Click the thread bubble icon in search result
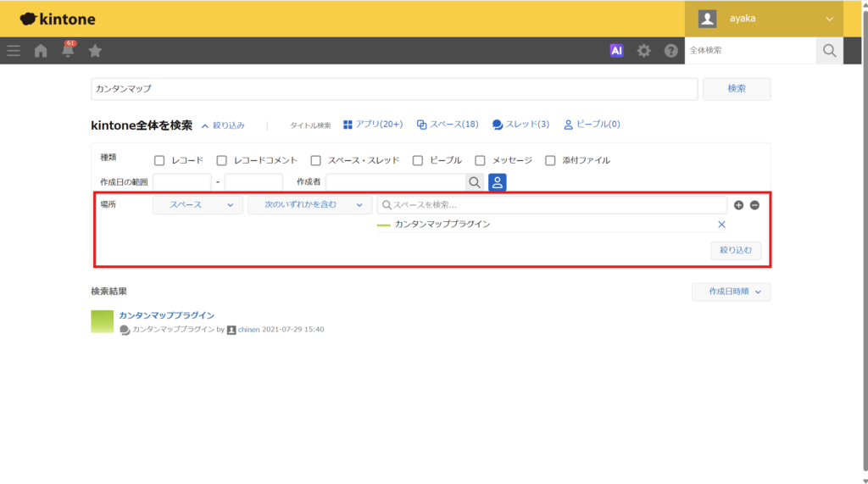The height and width of the screenshot is (484, 868). coord(125,330)
